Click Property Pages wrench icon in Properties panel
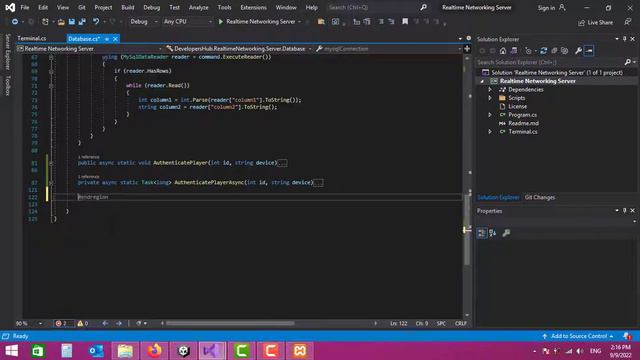This screenshot has height=360, width=640. pyautogui.click(x=506, y=233)
